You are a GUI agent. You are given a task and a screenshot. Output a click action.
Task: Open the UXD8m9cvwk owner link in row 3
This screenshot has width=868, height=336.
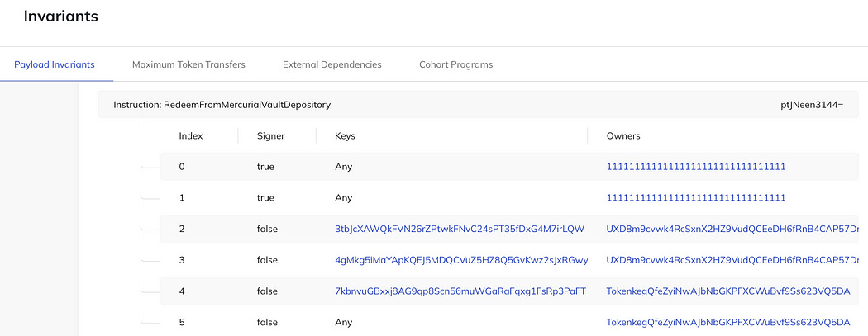pos(733,260)
